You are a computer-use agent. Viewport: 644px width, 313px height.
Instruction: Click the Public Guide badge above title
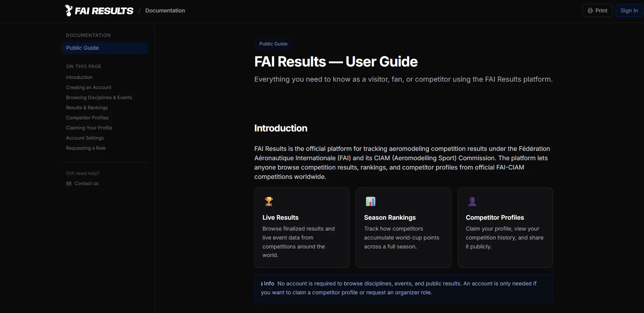[x=273, y=44]
